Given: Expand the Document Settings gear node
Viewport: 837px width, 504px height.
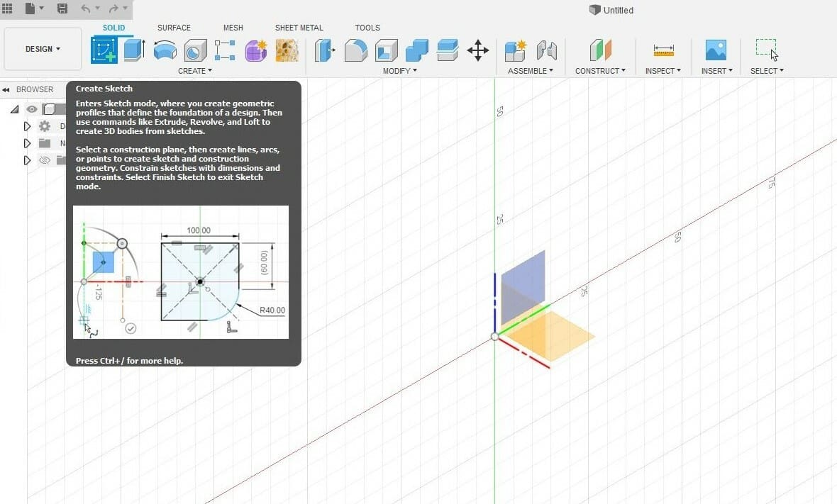Looking at the screenshot, I should pyautogui.click(x=27, y=126).
